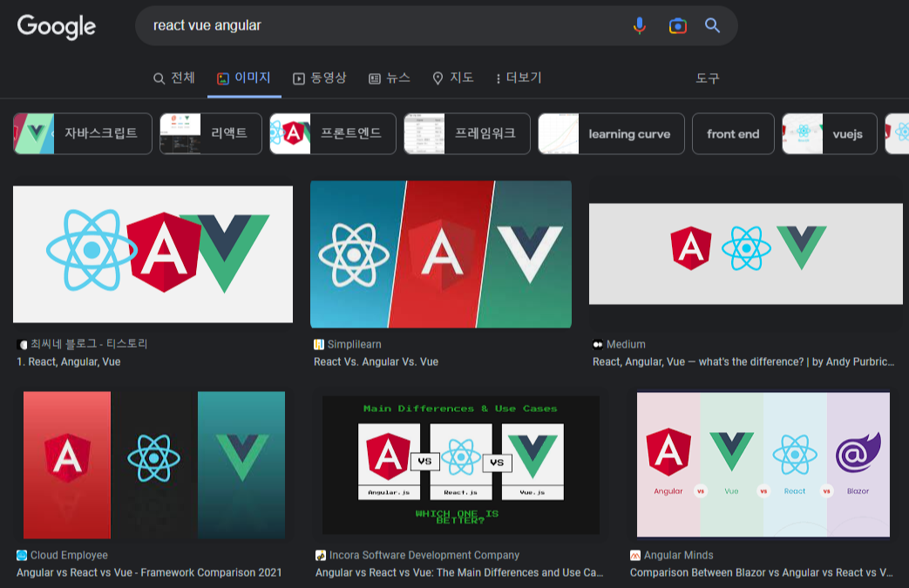Go to the 뉴스 tab

pos(390,78)
